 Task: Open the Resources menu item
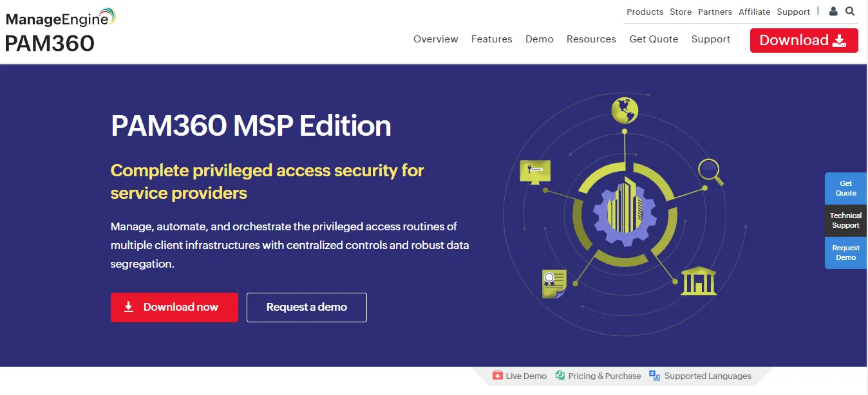591,39
